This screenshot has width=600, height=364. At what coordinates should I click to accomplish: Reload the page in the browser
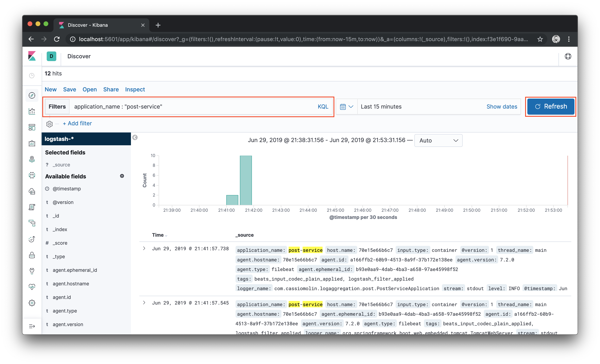pos(57,39)
